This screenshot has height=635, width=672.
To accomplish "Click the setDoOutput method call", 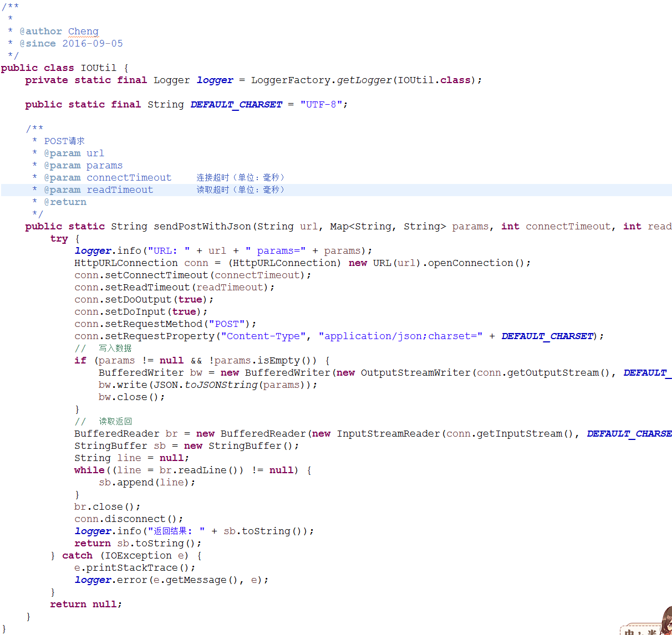I will point(138,300).
